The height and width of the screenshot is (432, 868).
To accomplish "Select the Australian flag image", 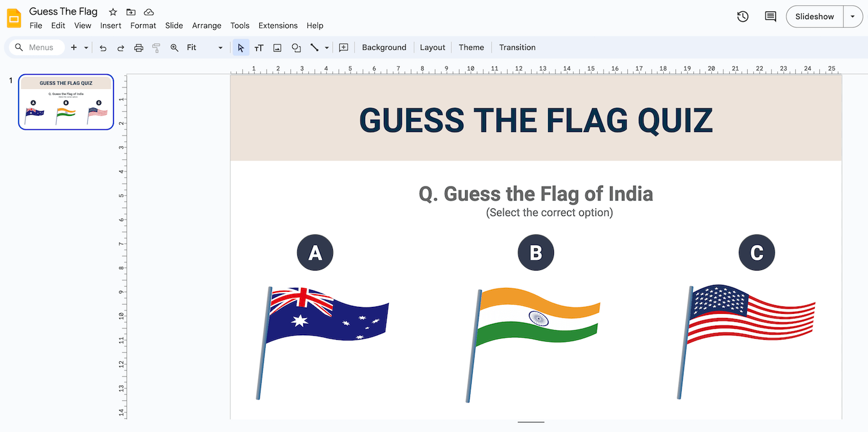I will (x=322, y=342).
